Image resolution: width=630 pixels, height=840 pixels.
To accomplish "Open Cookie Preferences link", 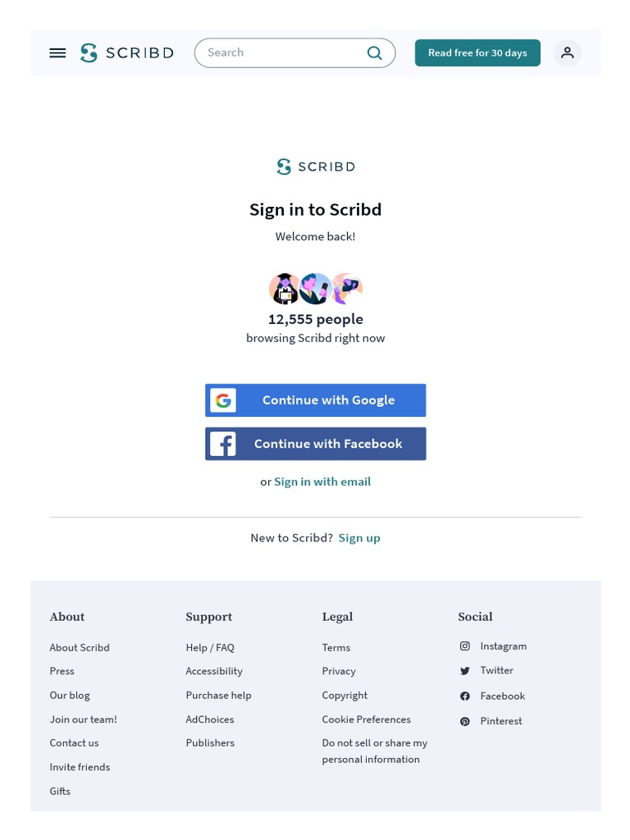I will [366, 719].
